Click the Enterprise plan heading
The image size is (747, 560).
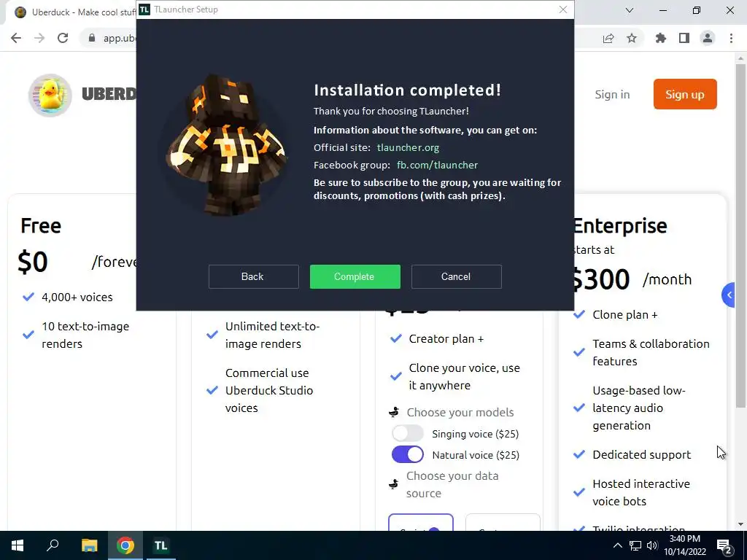pos(620,226)
